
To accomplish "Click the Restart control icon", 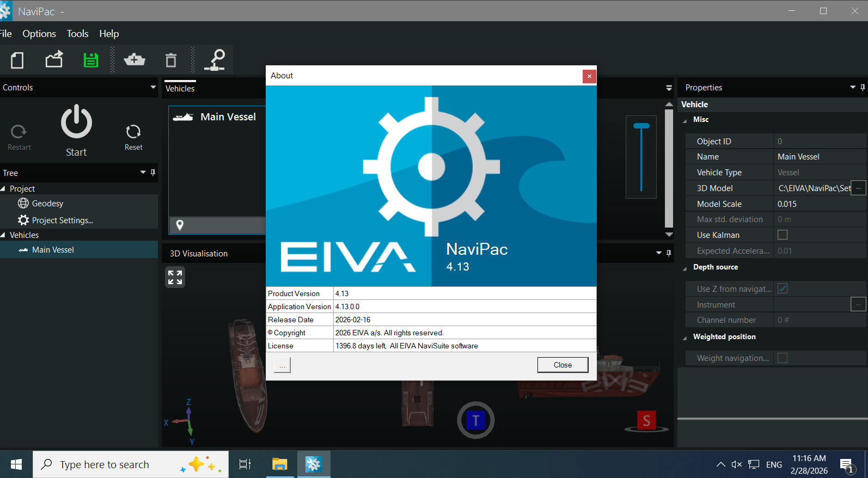I will click(19, 131).
